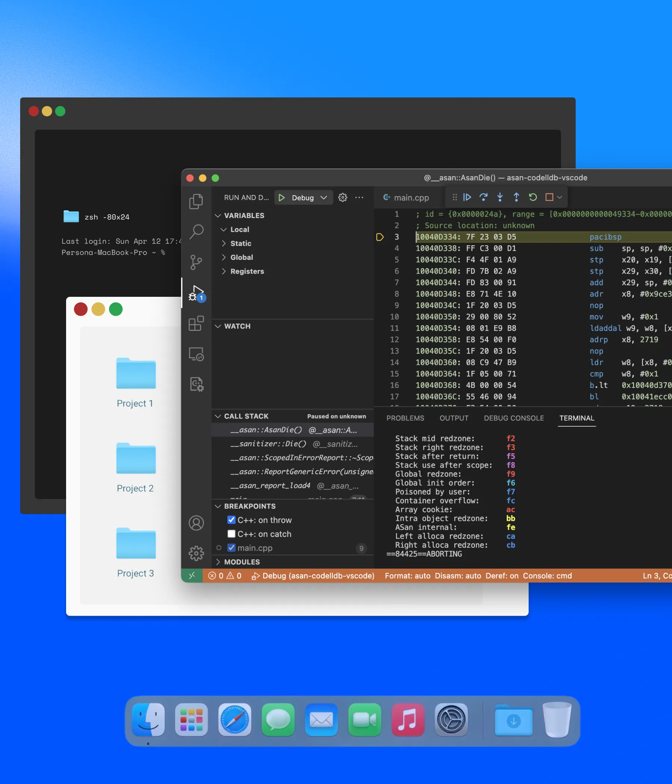672x784 pixels.
Task: Restart the debug session
Action: [x=533, y=197]
